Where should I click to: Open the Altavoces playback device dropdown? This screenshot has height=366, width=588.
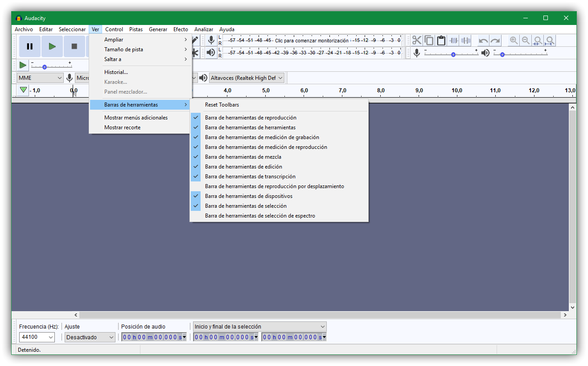pos(247,78)
